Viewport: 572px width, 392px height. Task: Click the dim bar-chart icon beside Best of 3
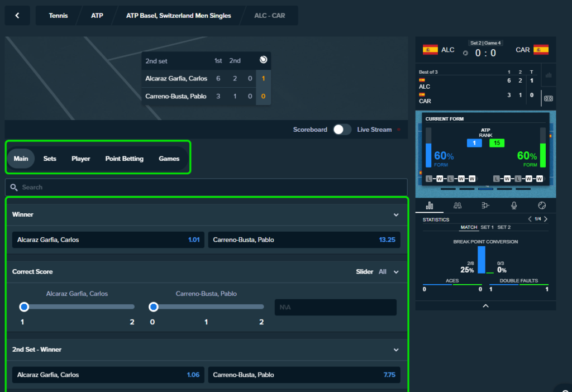coord(549,75)
